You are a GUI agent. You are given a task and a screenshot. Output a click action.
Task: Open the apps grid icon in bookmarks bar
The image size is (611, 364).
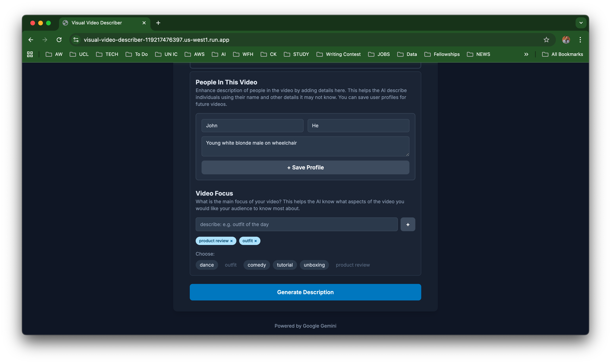pos(30,54)
